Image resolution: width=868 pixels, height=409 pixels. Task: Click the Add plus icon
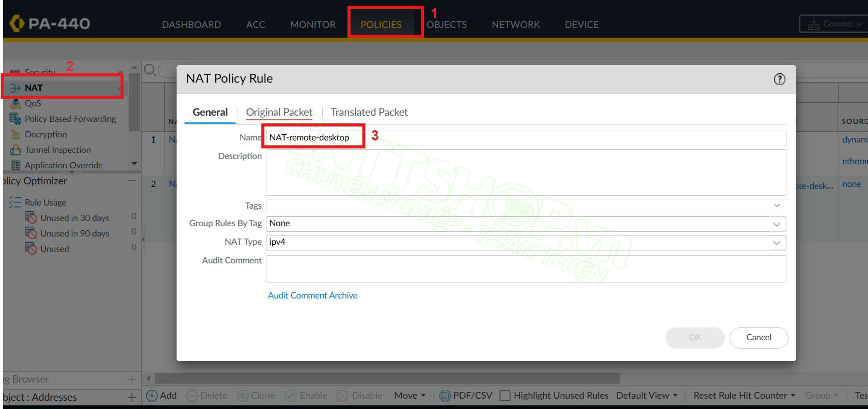click(152, 396)
